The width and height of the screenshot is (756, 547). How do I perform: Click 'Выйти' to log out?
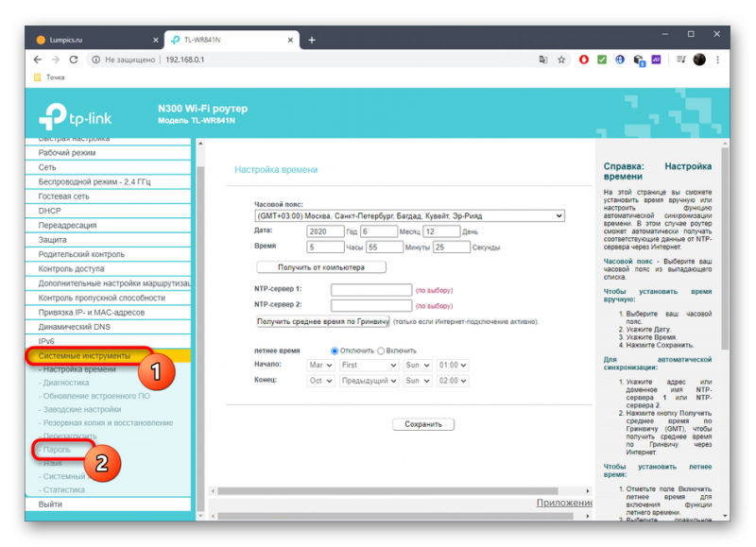(x=108, y=504)
